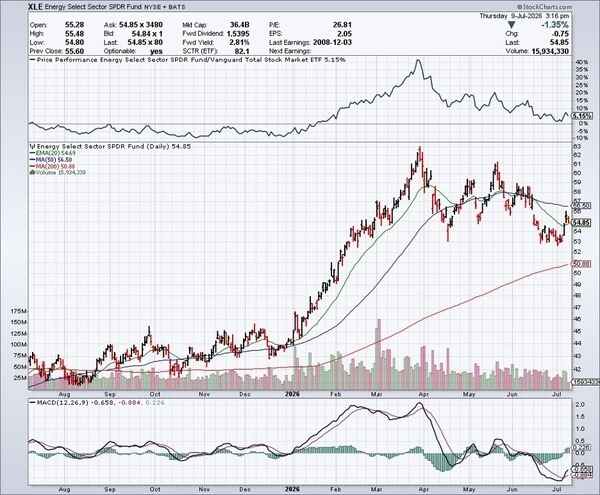
Task: Click the tallest volume bar in March
Action: pyautogui.click(x=379, y=354)
